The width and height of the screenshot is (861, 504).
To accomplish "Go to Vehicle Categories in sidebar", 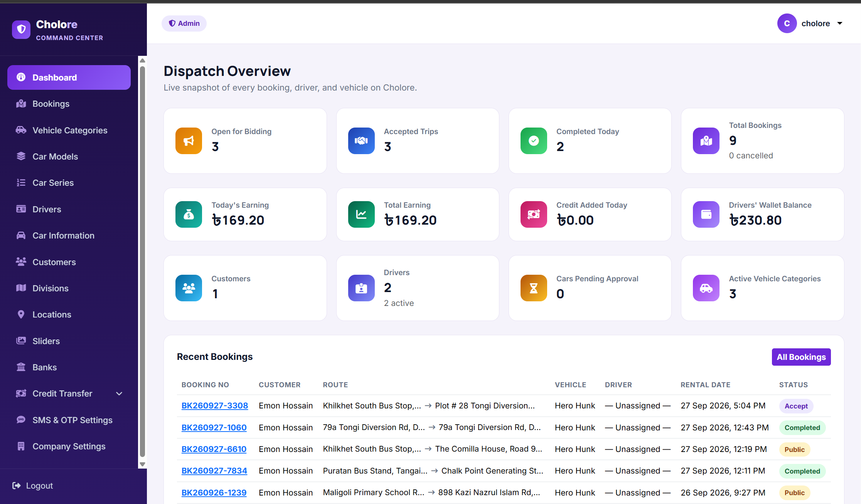I will 69,130.
